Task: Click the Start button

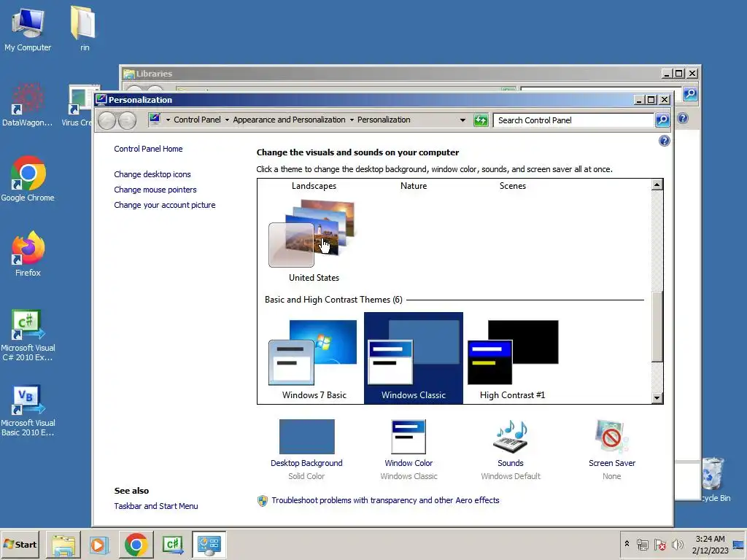Action: (20, 544)
